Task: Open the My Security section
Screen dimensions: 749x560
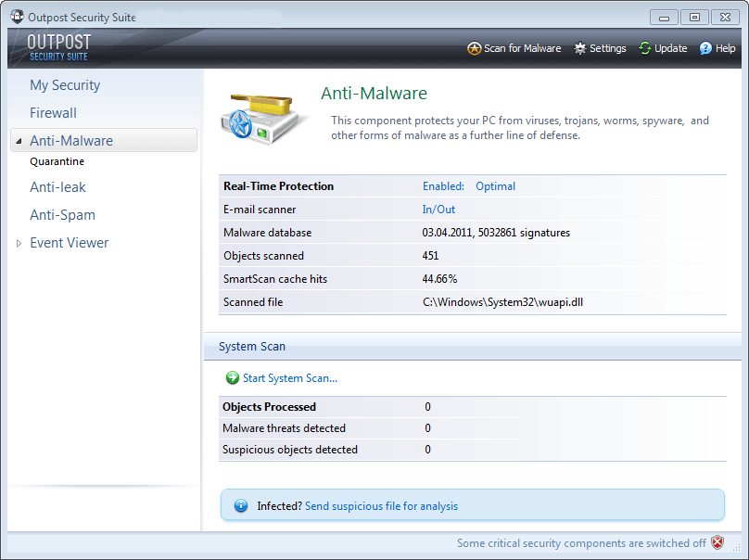Action: point(65,85)
